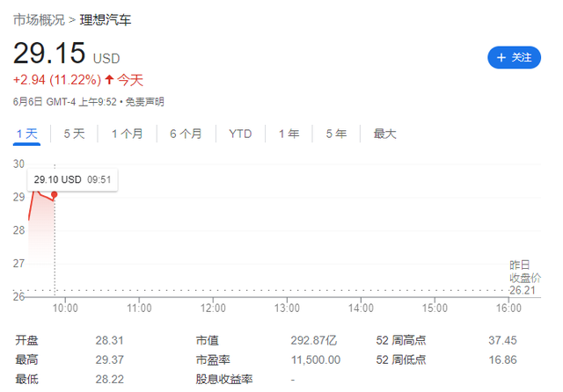Click the 13:00 time axis label
Image resolution: width=563 pixels, height=392 pixels.
pos(287,308)
